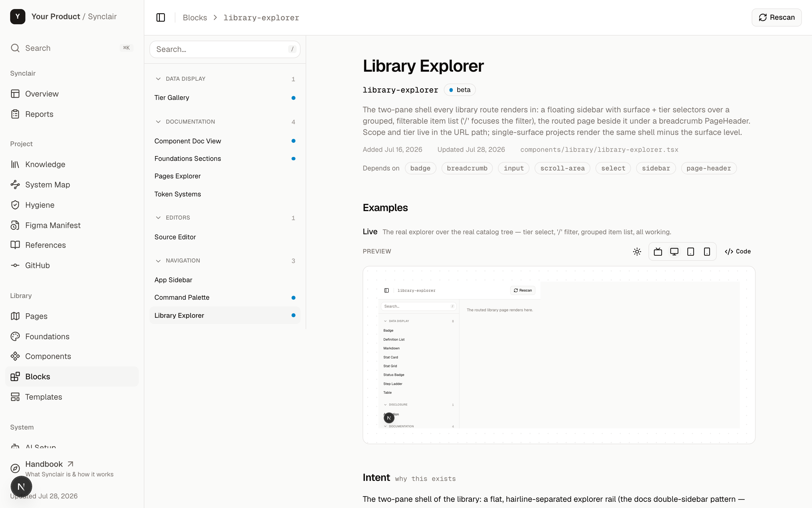Image resolution: width=812 pixels, height=508 pixels.
Task: Click the scroll-area dependency chip
Action: (x=562, y=168)
